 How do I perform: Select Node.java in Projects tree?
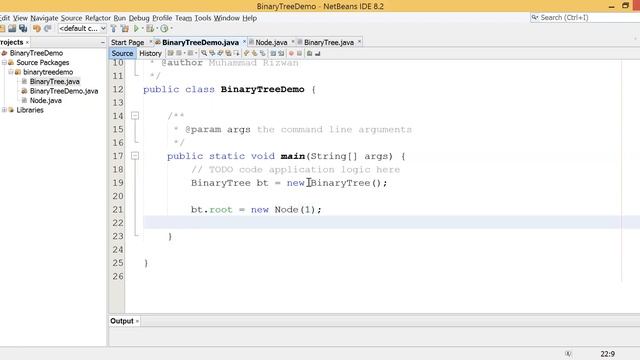coord(46,100)
